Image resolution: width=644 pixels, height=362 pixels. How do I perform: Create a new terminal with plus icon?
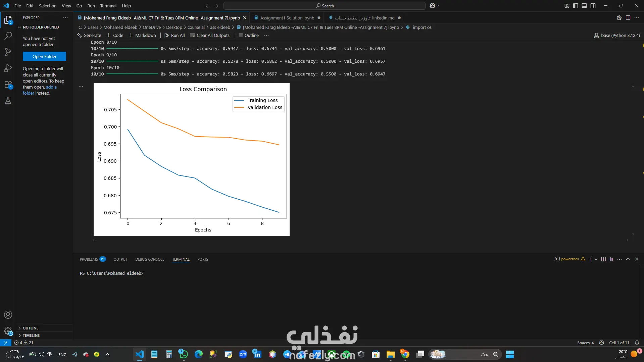tap(591, 259)
